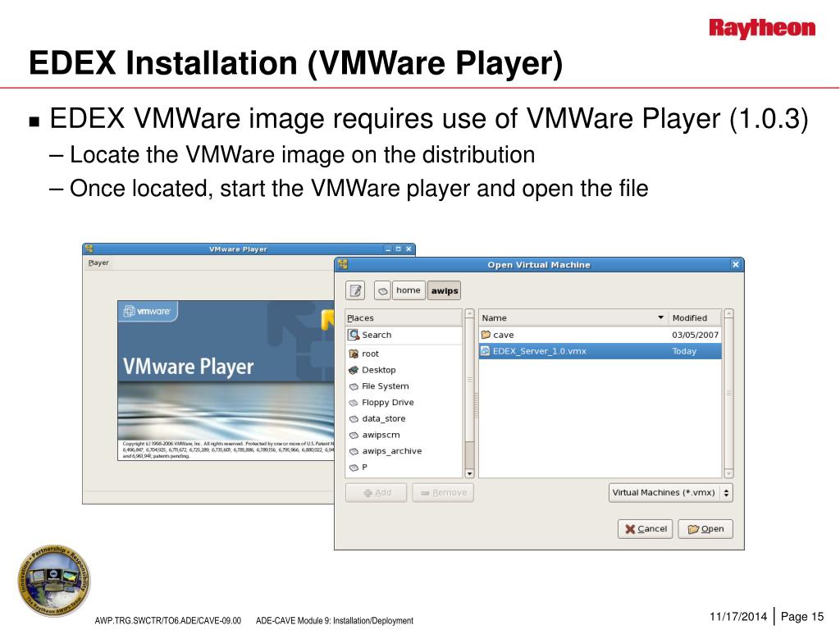This screenshot has height=630, width=840.
Task: Click the Remove bookmark button
Action: [x=443, y=493]
